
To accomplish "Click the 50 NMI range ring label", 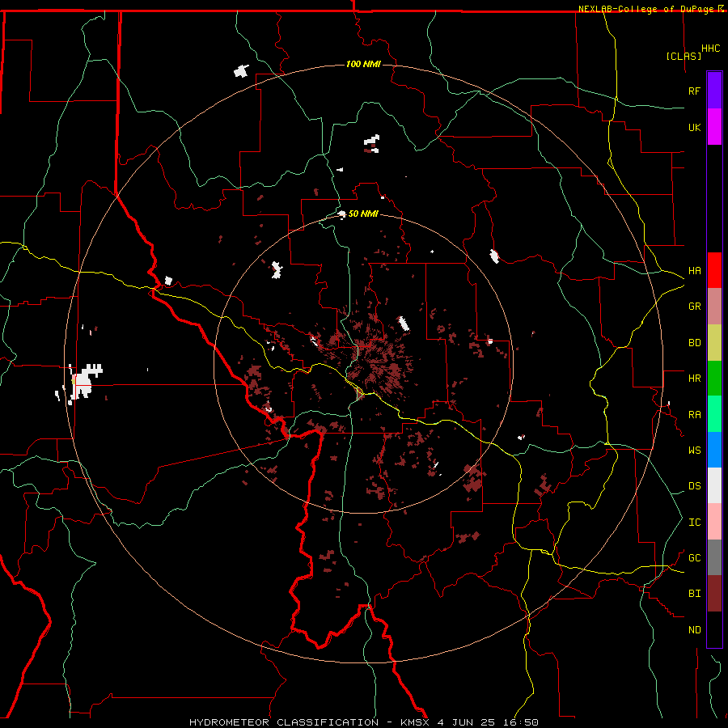I will click(363, 214).
